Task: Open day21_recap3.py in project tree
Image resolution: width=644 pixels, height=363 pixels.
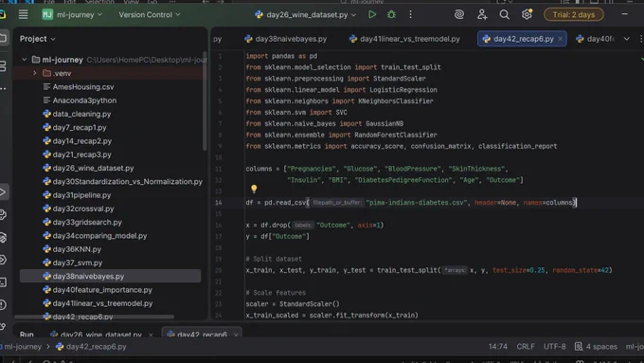Action: coord(78,154)
